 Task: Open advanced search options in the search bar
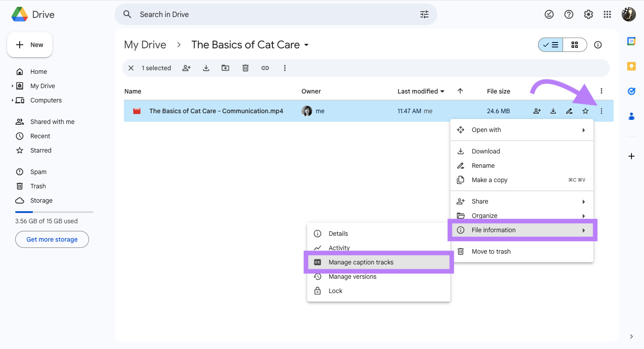[424, 14]
